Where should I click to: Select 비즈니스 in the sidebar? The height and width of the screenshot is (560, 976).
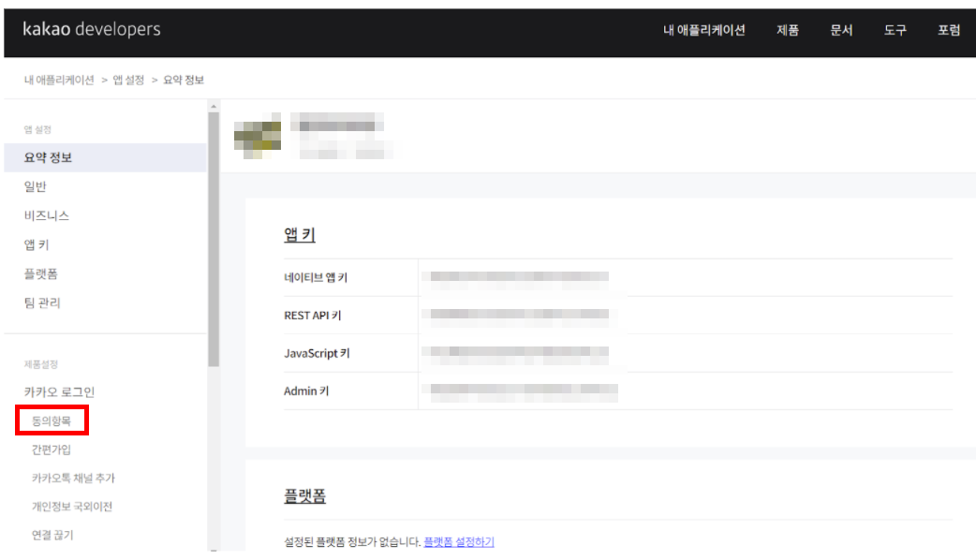tap(47, 215)
